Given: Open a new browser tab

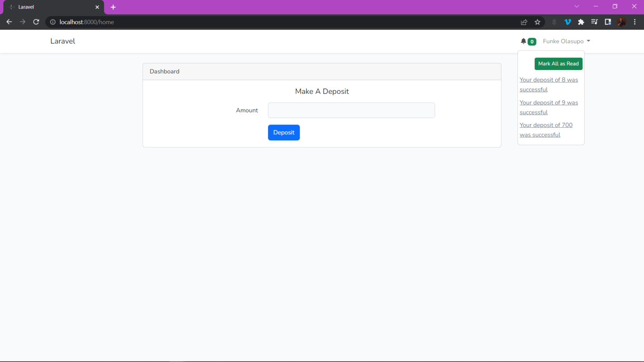Looking at the screenshot, I should (113, 7).
